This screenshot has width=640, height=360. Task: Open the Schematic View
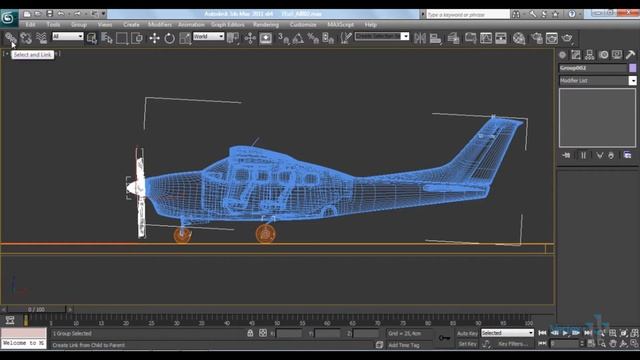(501, 38)
